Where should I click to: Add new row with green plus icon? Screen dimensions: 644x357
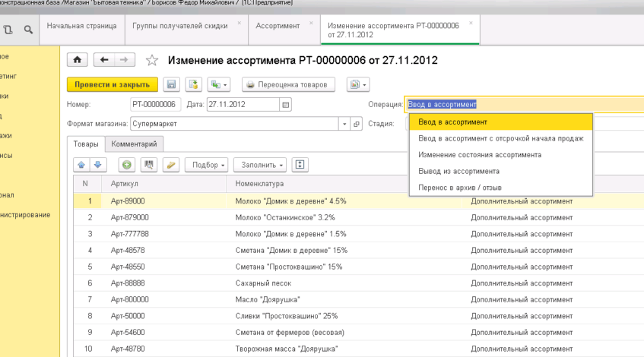[126, 164]
